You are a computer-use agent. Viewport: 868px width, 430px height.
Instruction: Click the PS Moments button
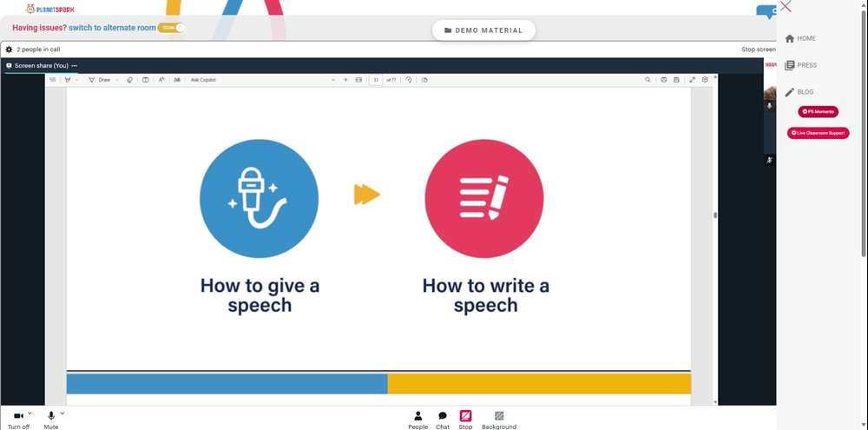click(819, 112)
